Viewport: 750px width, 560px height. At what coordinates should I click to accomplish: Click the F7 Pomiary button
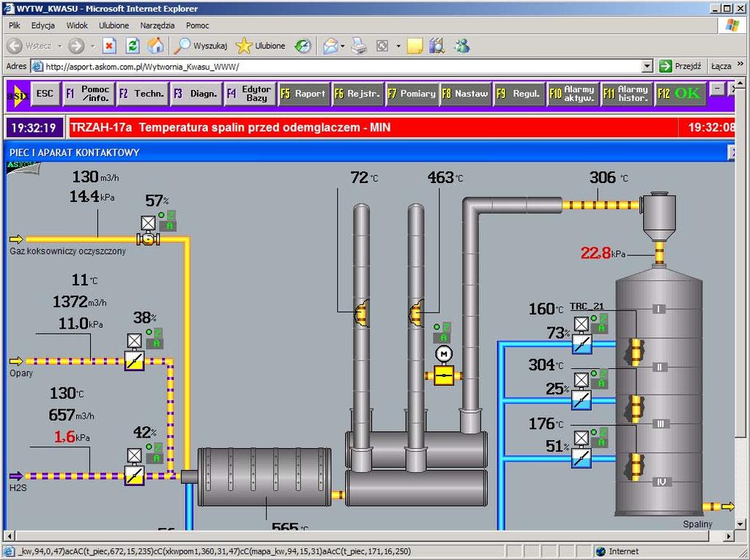412,94
